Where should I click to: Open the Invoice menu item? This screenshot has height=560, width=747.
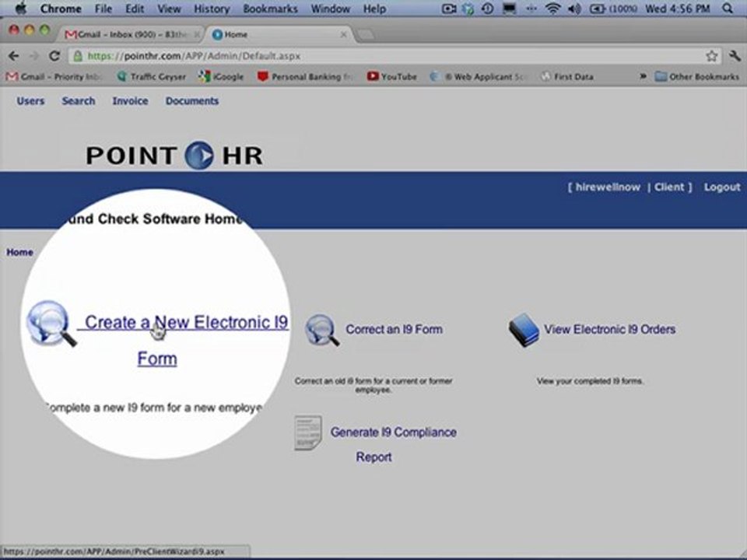(130, 101)
